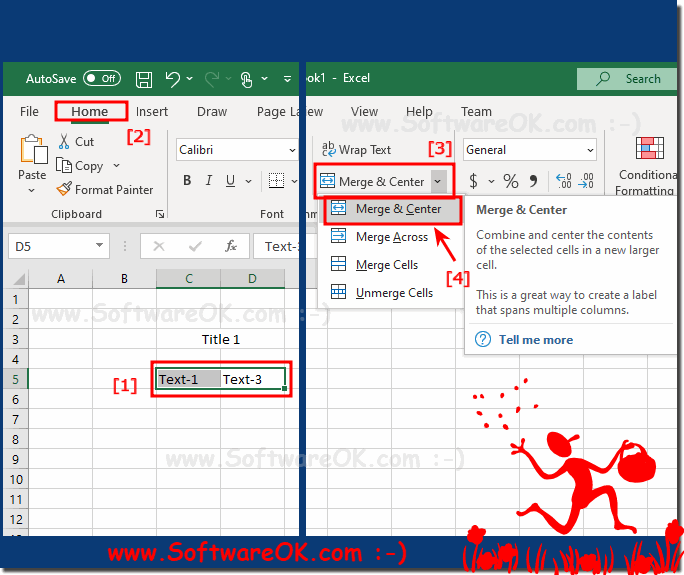Switch to the View tab
Viewport: 684px width, 575px height.
tap(364, 112)
